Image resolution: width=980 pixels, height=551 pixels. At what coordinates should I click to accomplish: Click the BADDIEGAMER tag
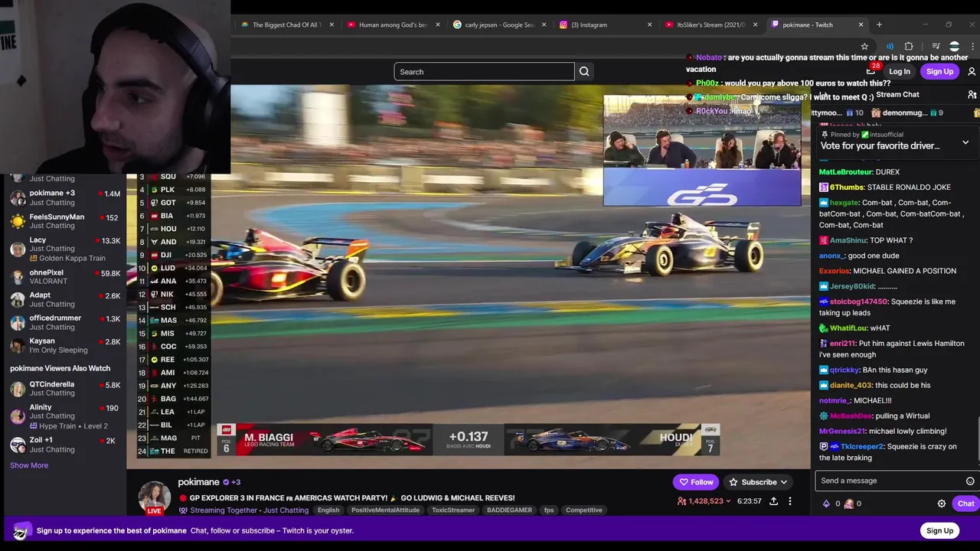coord(509,510)
